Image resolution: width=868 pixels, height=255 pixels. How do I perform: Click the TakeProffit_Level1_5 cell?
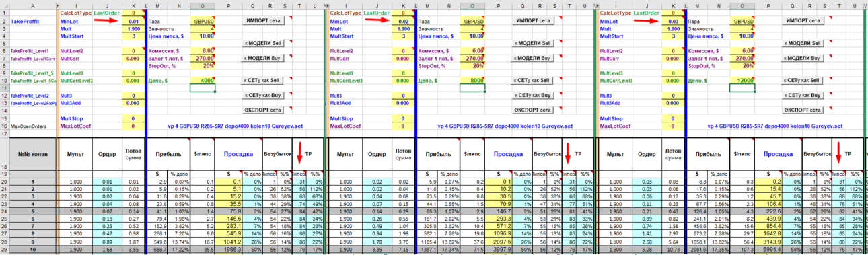click(x=33, y=73)
